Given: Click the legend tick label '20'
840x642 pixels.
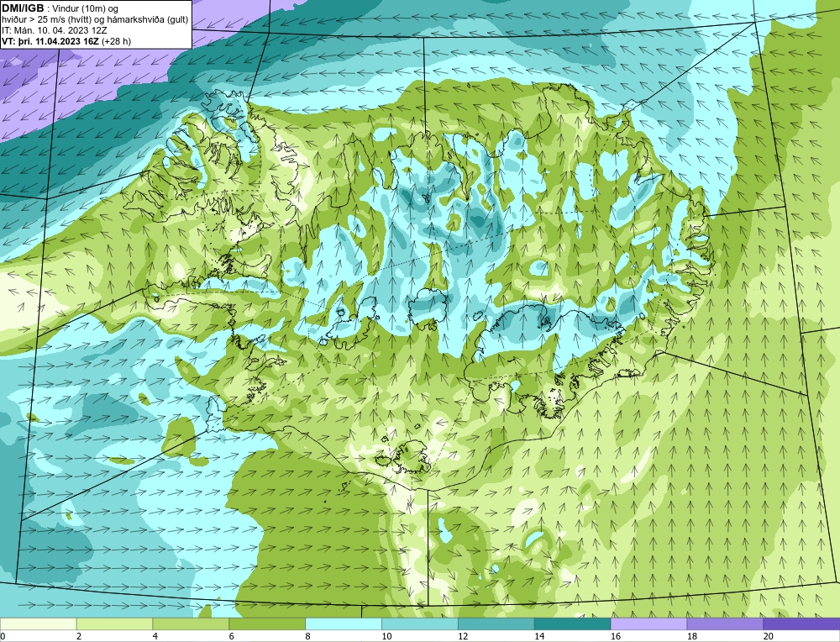Looking at the screenshot, I should coord(769,636).
